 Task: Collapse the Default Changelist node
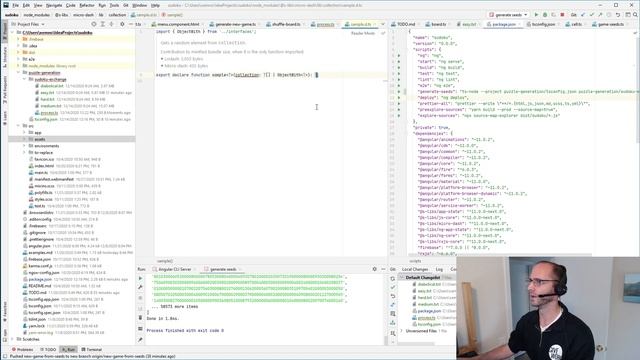pos(402,278)
